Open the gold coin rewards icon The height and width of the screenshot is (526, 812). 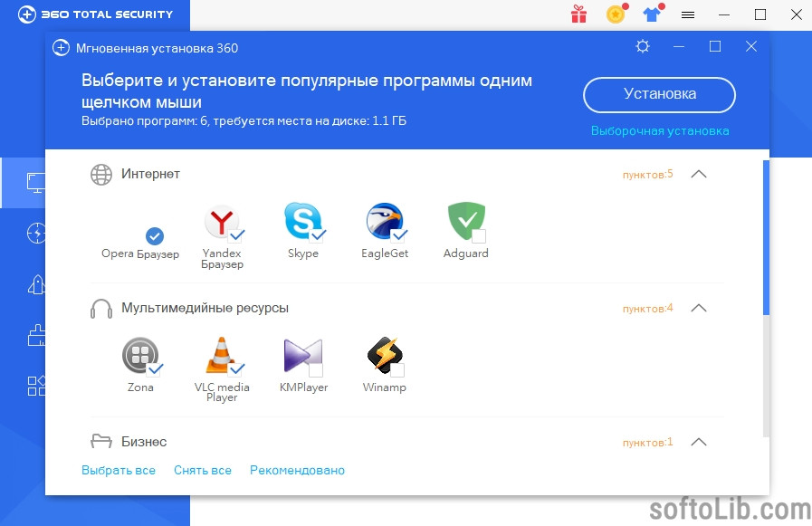pos(616,14)
